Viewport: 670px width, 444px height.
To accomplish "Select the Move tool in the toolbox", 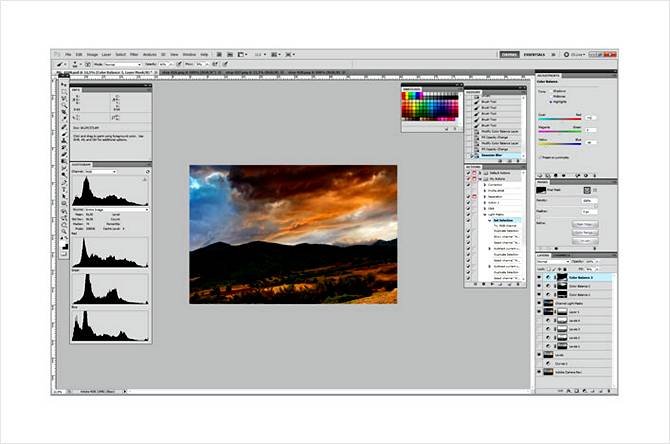I will coord(64,86).
